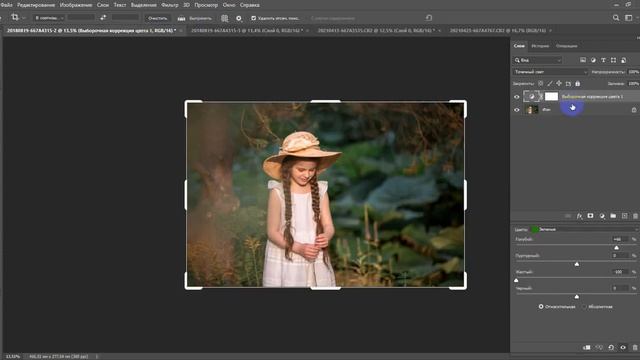View previous state icon in Properties
This screenshot has height=360, width=640.
[x=599, y=347]
